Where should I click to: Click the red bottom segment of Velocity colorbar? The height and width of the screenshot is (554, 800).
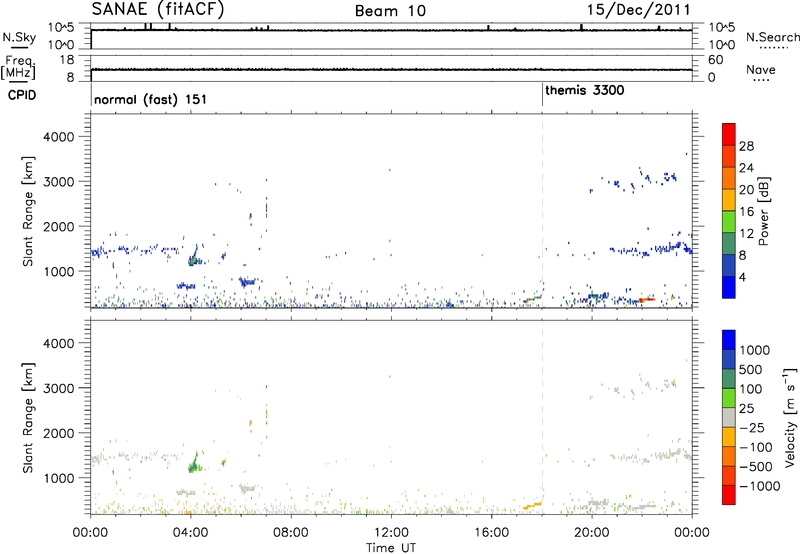click(x=729, y=495)
